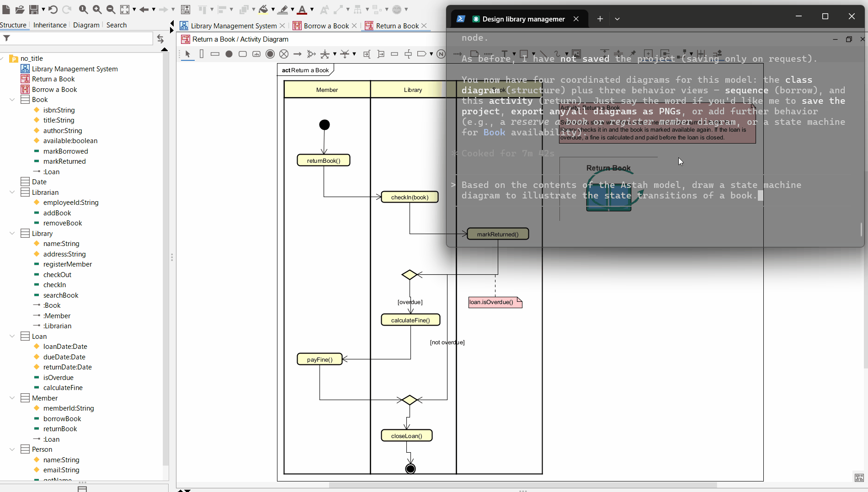Collapse the Loan class tree node
868x492 pixels.
(x=12, y=337)
